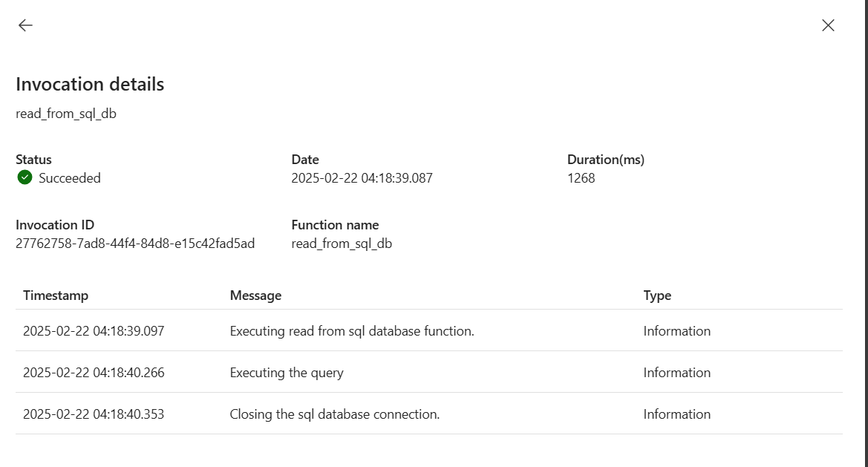The height and width of the screenshot is (467, 868).
Task: Select the Timestamp column header
Action: [56, 295]
